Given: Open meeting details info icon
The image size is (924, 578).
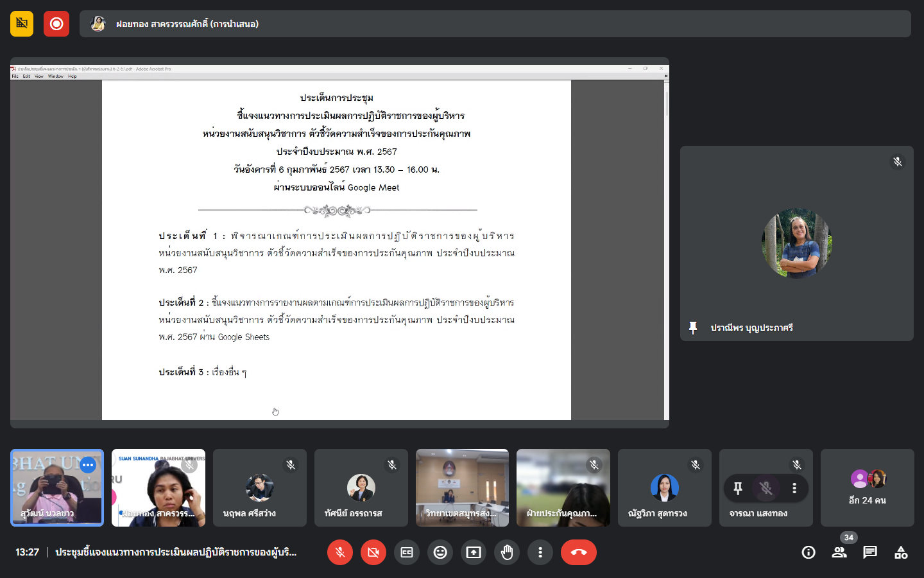Looking at the screenshot, I should pyautogui.click(x=809, y=552).
